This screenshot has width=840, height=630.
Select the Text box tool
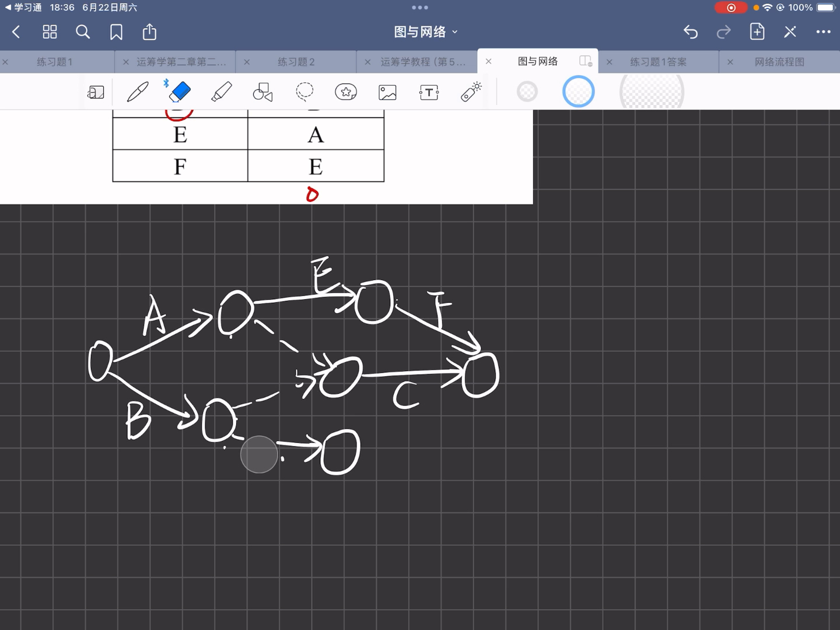429,92
